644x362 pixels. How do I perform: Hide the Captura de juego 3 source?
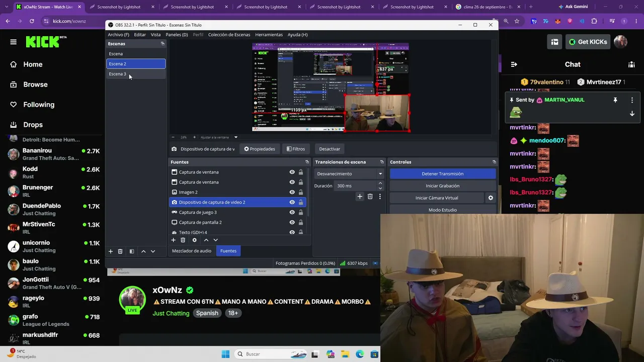(x=292, y=212)
